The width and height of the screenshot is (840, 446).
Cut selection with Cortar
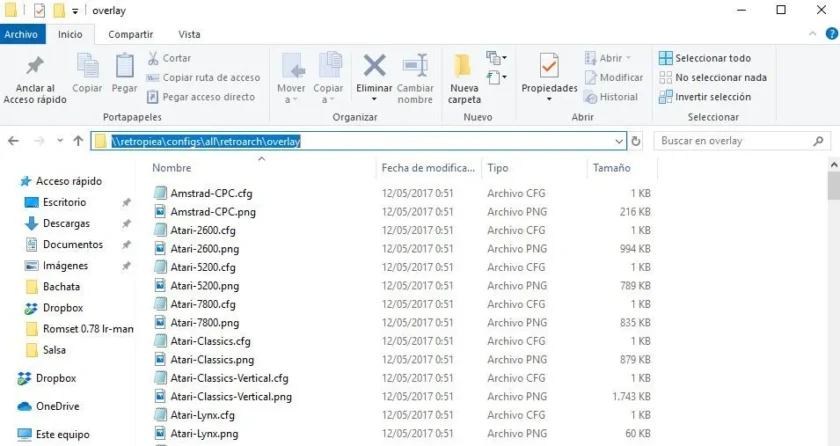pos(169,58)
